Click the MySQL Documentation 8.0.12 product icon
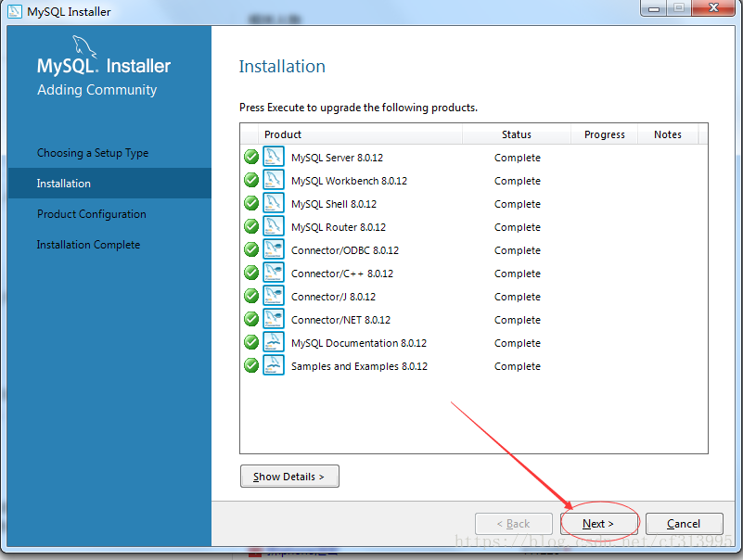743x560 pixels. (x=274, y=342)
